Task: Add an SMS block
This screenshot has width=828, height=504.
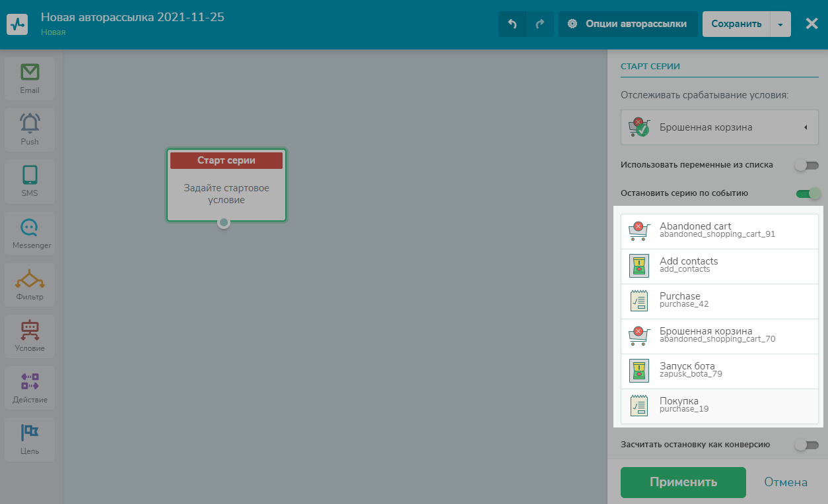Action: 30,181
